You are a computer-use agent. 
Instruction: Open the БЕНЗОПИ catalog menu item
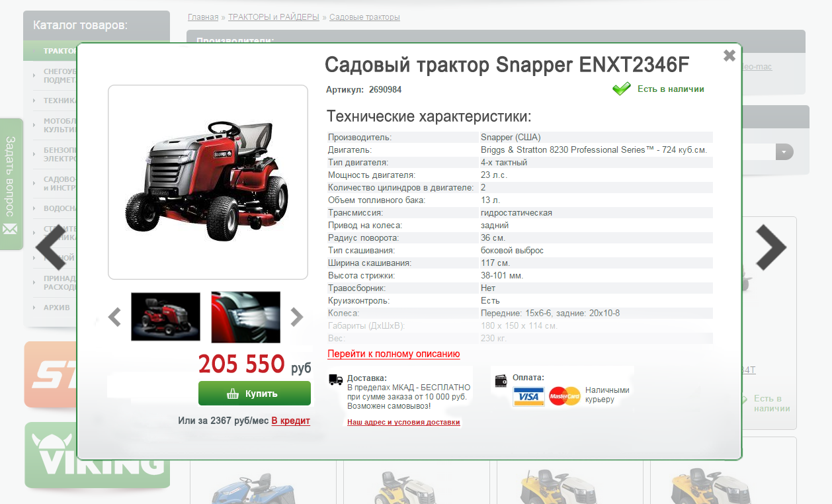pyautogui.click(x=60, y=154)
